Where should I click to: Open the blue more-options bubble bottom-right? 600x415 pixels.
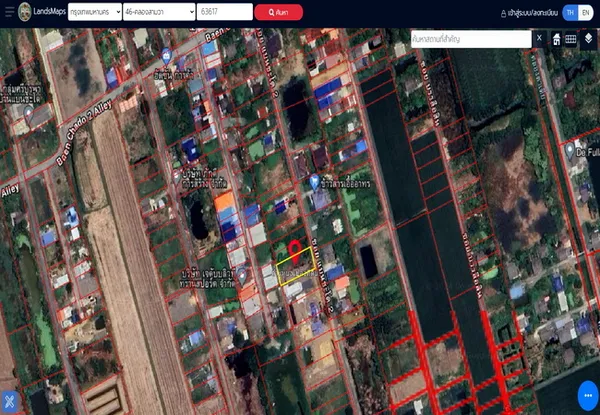(588, 395)
